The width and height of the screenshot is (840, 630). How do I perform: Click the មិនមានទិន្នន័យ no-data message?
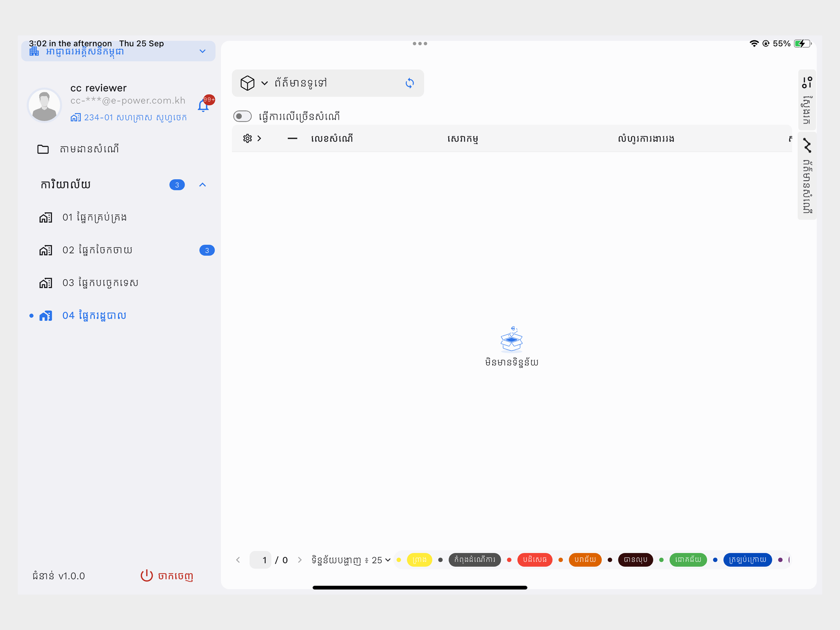click(x=512, y=362)
